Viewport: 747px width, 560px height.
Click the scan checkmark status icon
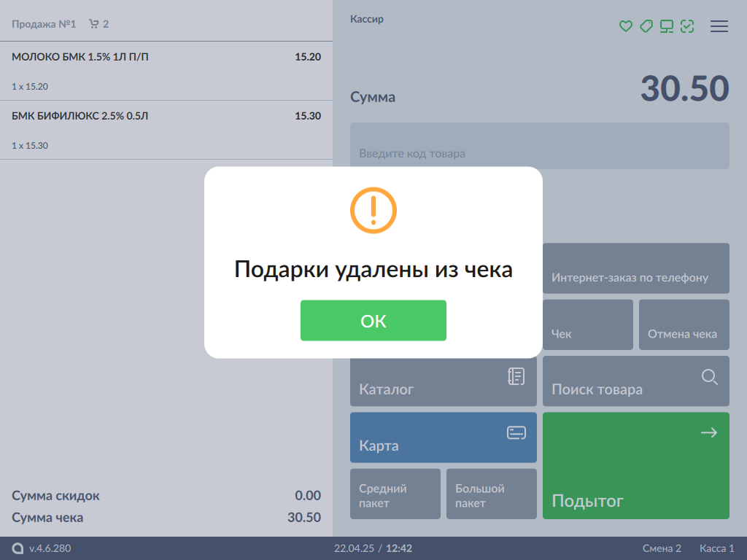pos(686,26)
